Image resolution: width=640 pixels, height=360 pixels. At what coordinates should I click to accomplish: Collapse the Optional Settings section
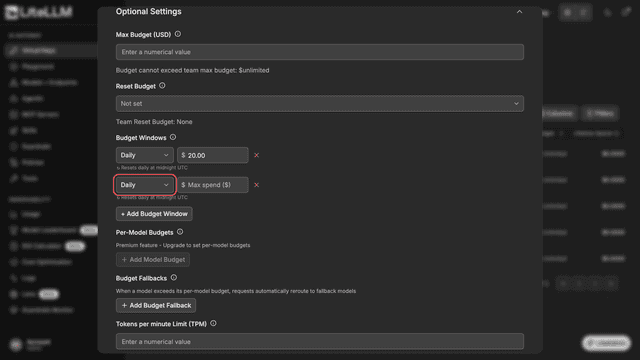(x=519, y=12)
